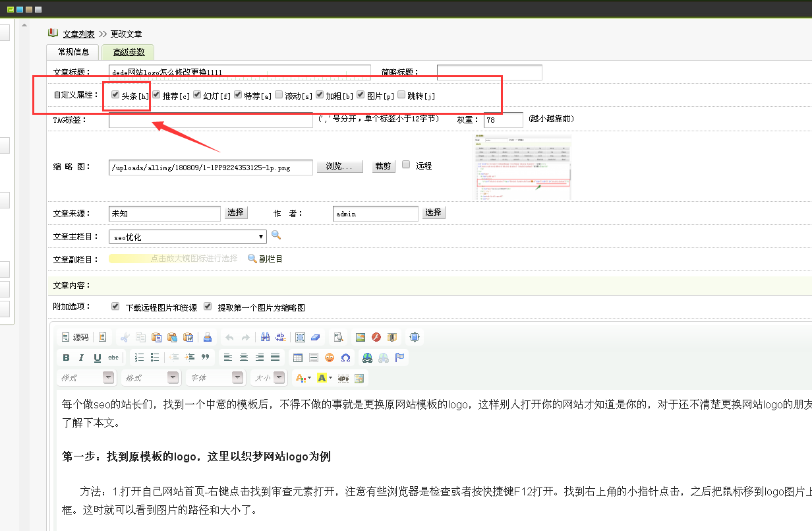Open source code view 源码 in editor
Viewport: 812px width, 531px height.
(74, 337)
